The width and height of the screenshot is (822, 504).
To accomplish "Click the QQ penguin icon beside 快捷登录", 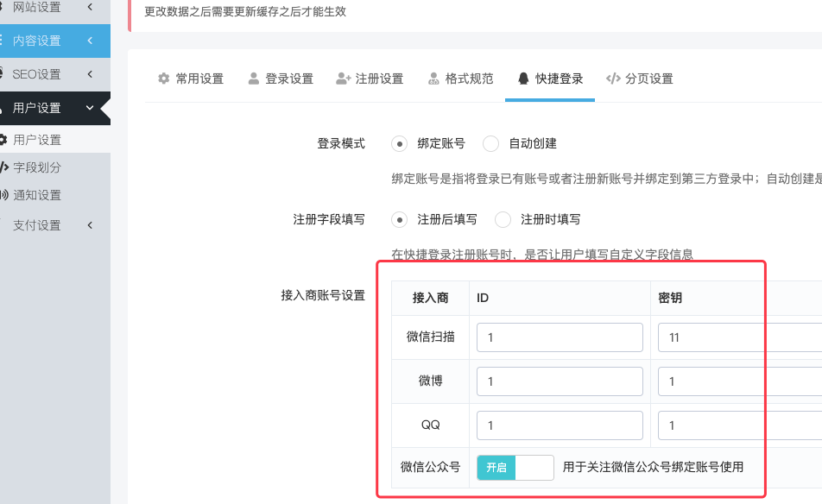I will point(523,79).
